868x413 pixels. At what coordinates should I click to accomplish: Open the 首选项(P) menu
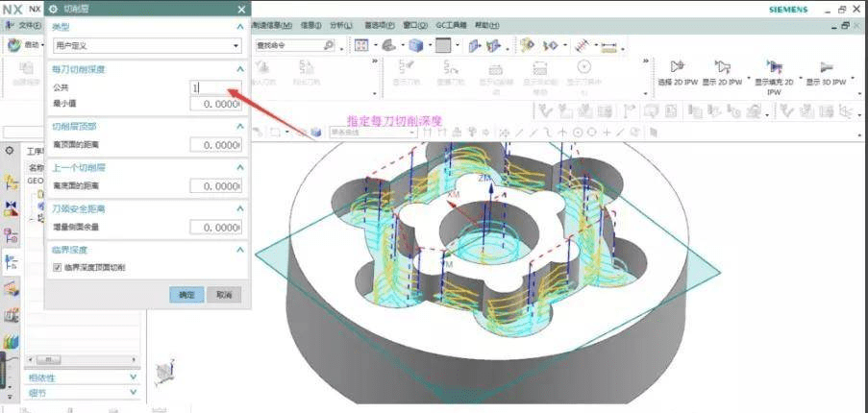[379, 25]
